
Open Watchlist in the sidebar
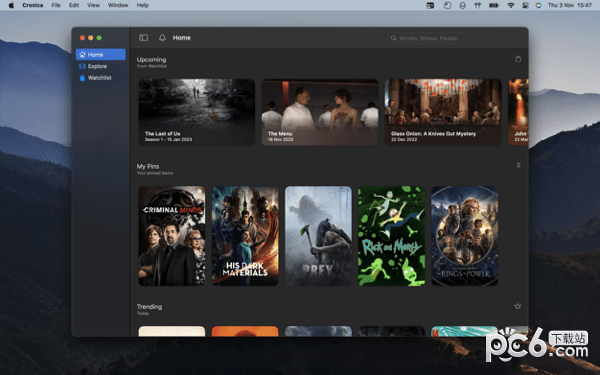(x=101, y=78)
